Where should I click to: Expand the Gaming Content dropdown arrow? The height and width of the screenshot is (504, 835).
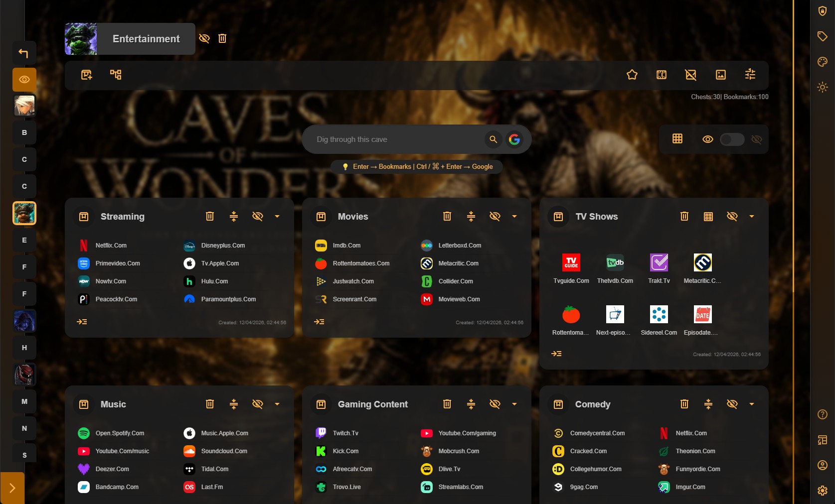(514, 404)
